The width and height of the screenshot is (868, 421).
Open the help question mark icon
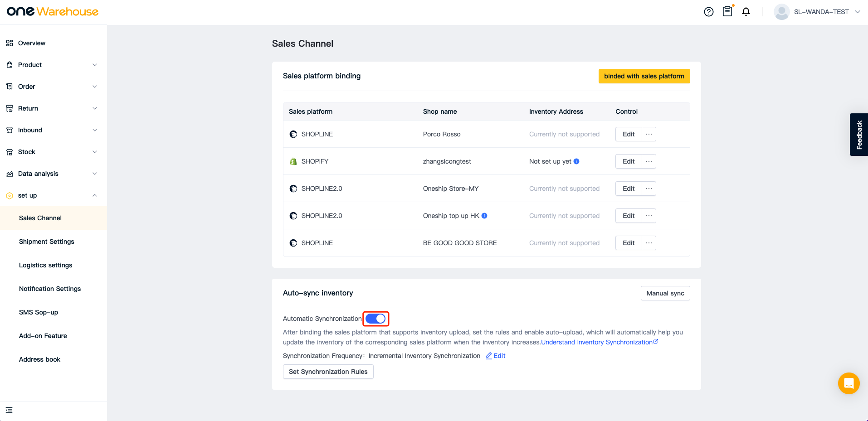click(x=709, y=12)
